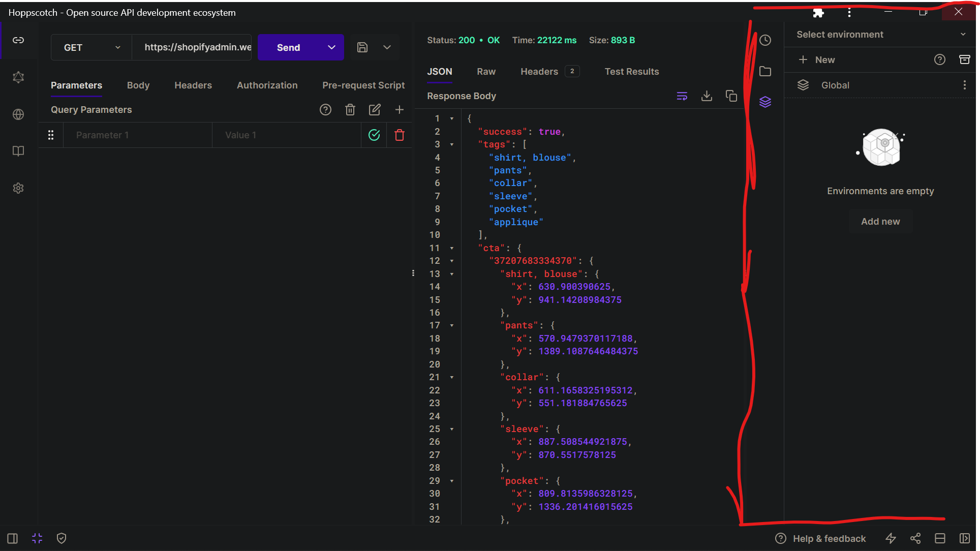Disable the first query parameter row
The image size is (980, 551).
pyautogui.click(x=374, y=135)
